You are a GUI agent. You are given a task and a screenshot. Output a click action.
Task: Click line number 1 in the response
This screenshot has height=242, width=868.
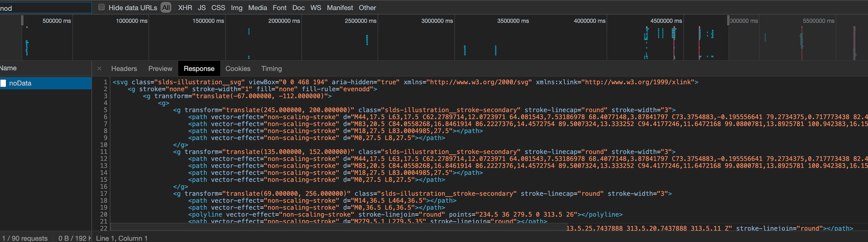[x=105, y=82]
